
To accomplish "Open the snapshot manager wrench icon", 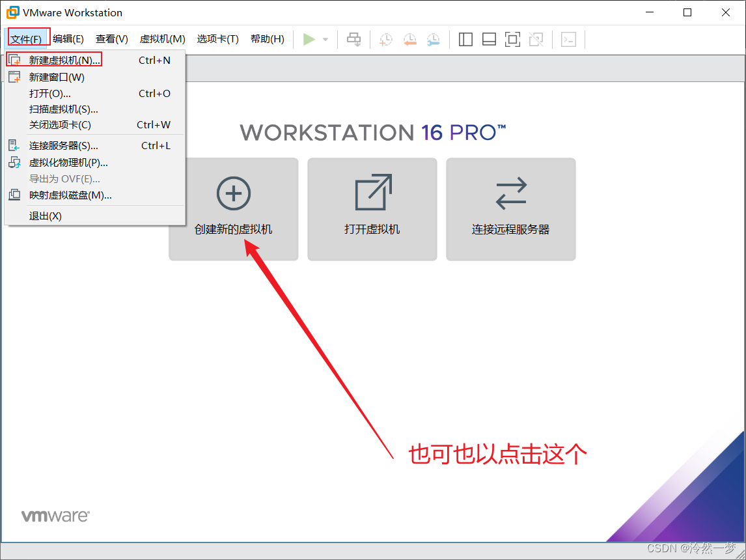I will (x=434, y=39).
